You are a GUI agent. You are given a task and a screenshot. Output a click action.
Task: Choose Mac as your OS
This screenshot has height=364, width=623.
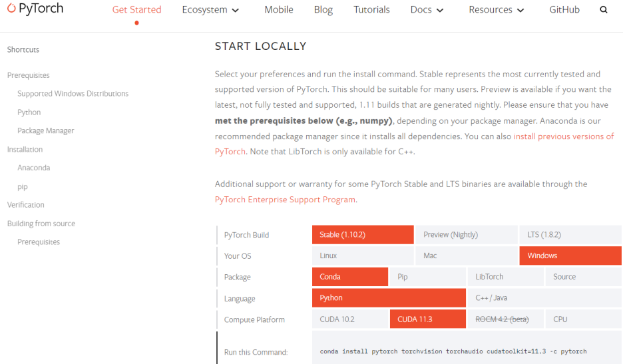(x=467, y=256)
